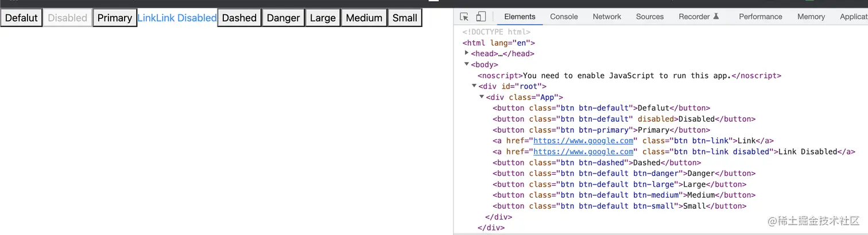This screenshot has width=868, height=235.
Task: Select the Defalut button source line
Action: (601, 108)
